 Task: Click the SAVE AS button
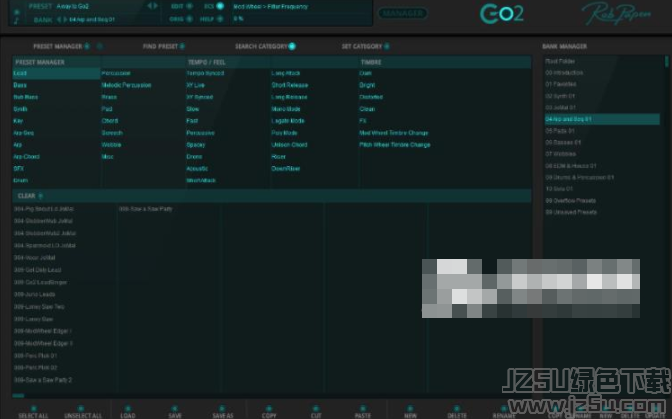[x=223, y=412]
